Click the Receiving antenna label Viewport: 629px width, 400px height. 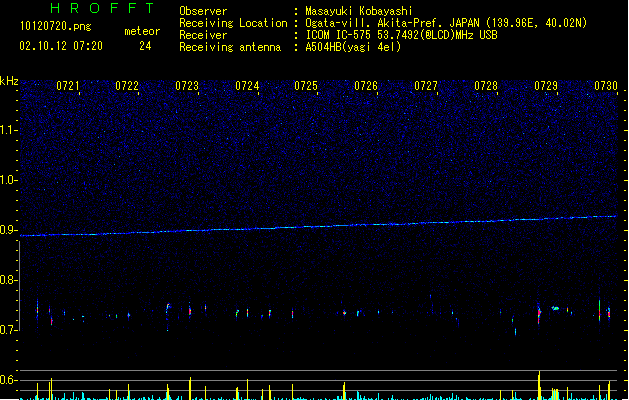tap(230, 47)
